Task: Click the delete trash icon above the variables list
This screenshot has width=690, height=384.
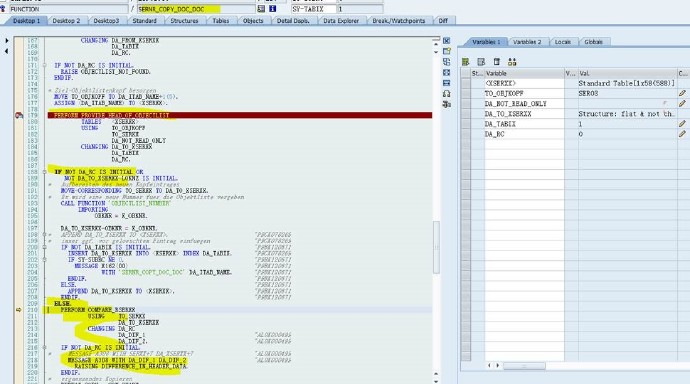Action: click(x=496, y=62)
